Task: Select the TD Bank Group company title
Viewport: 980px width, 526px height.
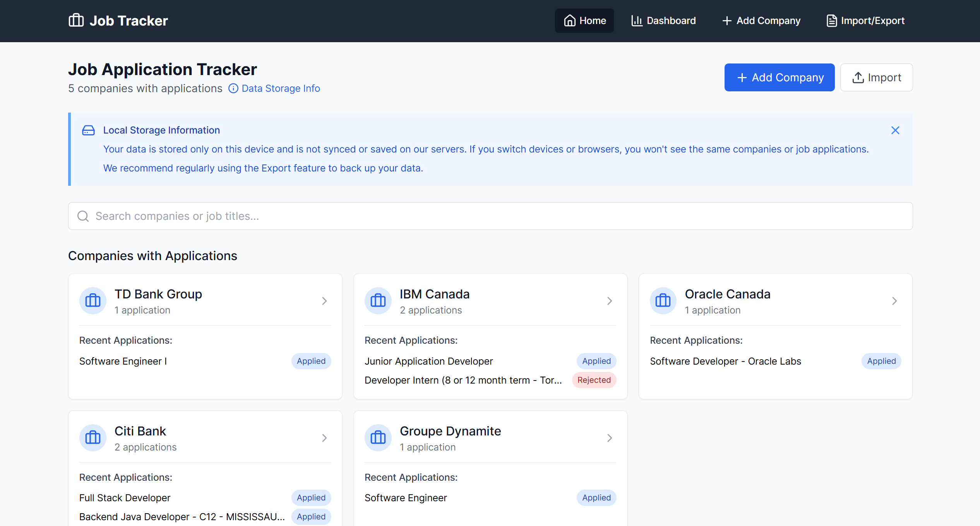Action: (158, 294)
